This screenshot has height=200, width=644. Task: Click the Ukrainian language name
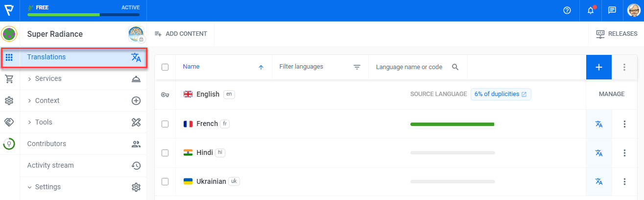tap(211, 181)
